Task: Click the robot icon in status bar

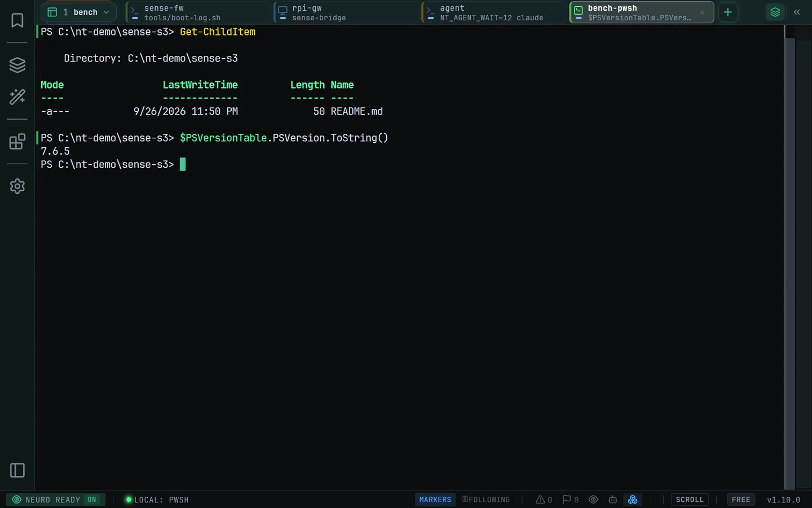Action: click(x=613, y=500)
